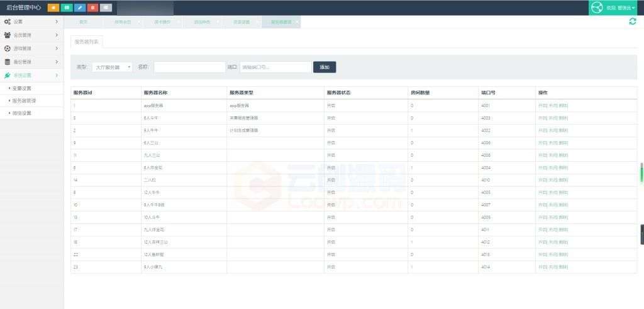Click the green quick-action icon in header
This screenshot has height=309, width=644.
(x=67, y=8)
